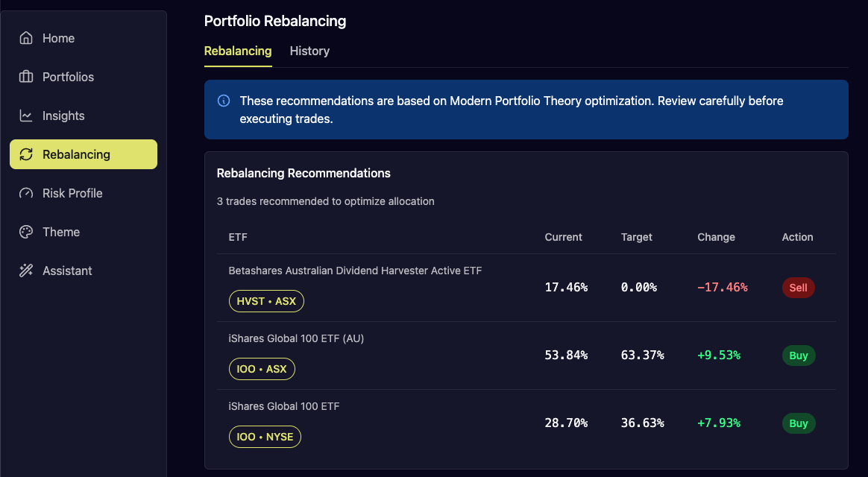Click the Portfolios briefcase icon
Image resolution: width=868 pixels, height=477 pixels.
[26, 76]
